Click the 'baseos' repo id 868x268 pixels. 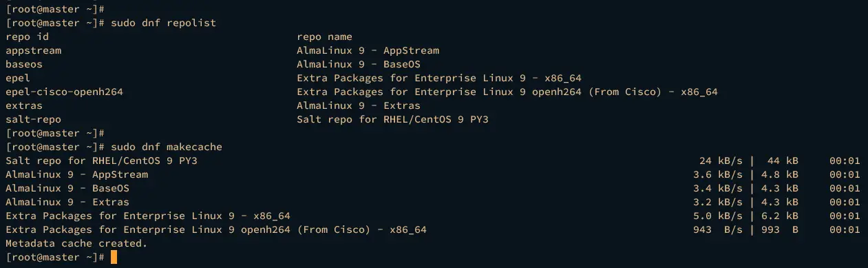tap(24, 64)
